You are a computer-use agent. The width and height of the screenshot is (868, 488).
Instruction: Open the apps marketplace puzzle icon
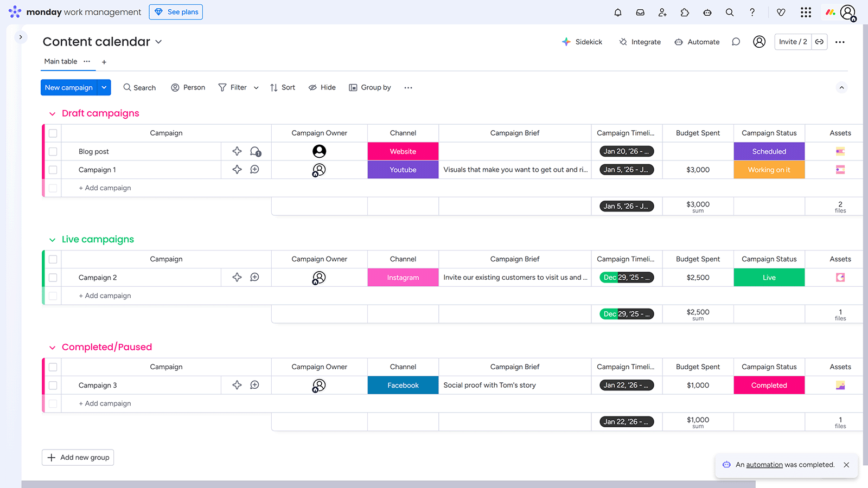pyautogui.click(x=685, y=12)
